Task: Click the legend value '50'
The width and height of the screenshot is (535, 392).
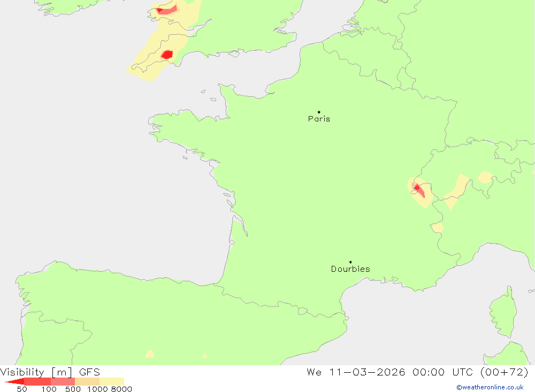Action: pyautogui.click(x=22, y=389)
